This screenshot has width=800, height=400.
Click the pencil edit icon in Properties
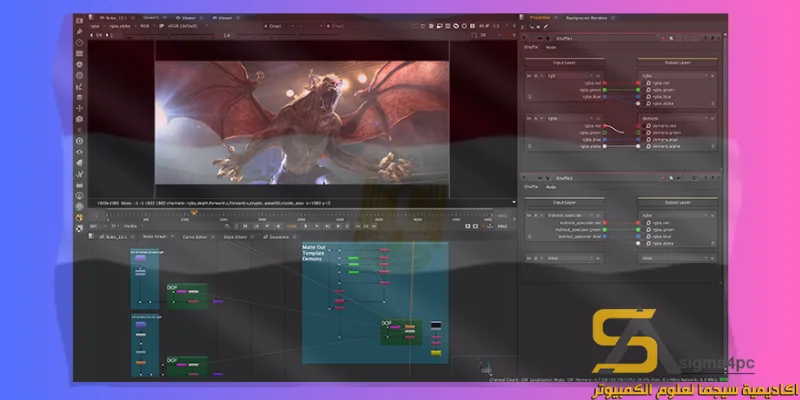pyautogui.click(x=546, y=26)
